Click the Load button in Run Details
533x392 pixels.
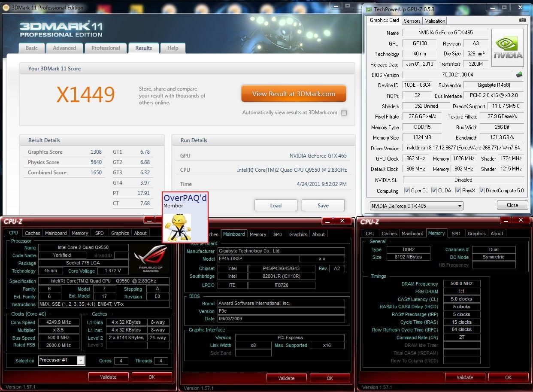[x=276, y=205]
